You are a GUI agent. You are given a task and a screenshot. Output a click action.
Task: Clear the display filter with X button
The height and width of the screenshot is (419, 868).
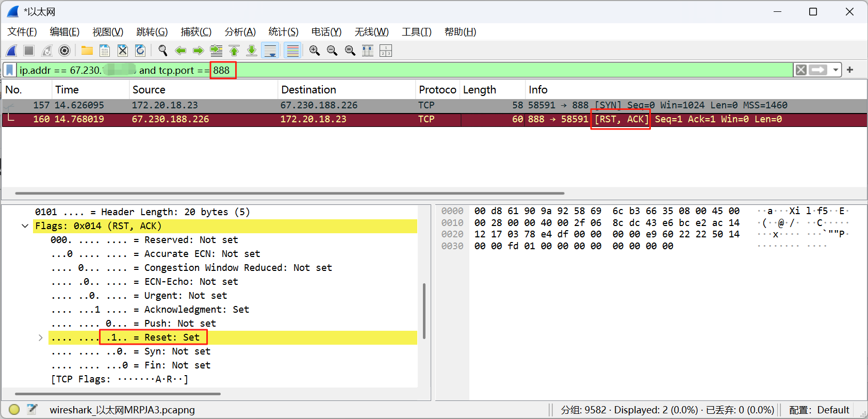(x=800, y=70)
